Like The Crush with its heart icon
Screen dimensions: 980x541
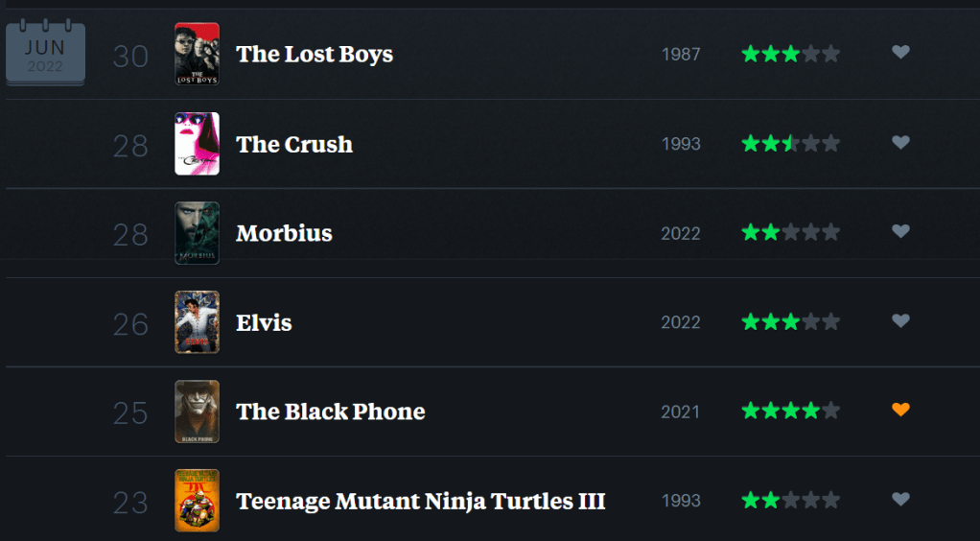[x=900, y=142]
